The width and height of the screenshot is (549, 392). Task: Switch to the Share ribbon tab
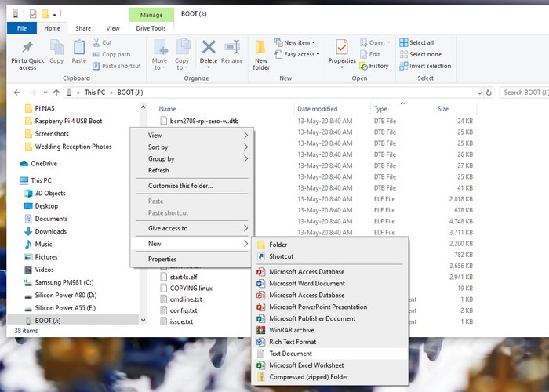tap(82, 28)
